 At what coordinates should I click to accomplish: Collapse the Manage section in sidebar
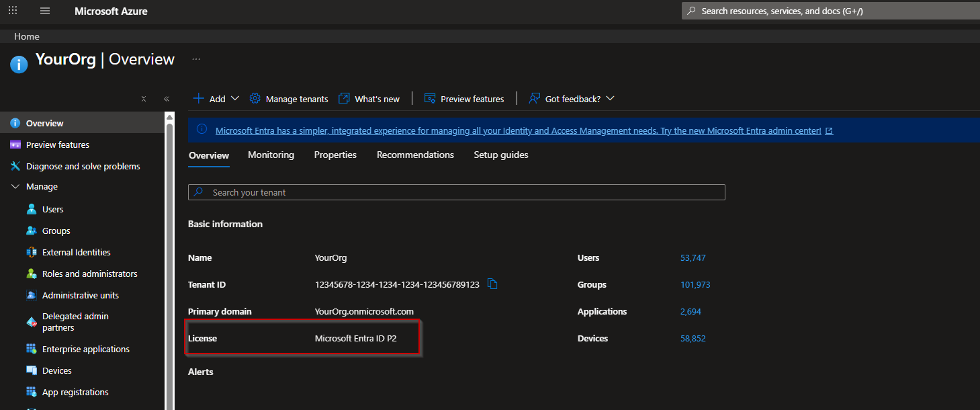click(x=15, y=187)
